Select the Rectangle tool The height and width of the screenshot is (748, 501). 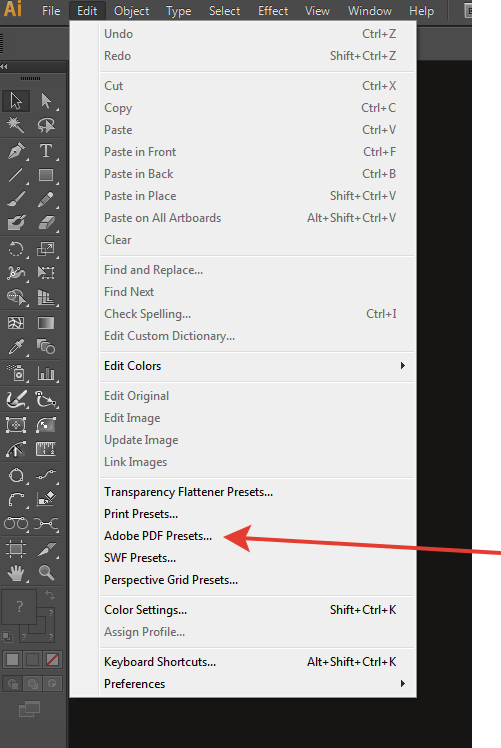[x=46, y=175]
